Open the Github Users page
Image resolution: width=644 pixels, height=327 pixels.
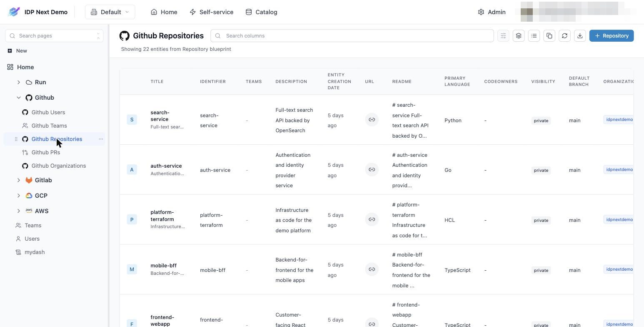pyautogui.click(x=48, y=112)
